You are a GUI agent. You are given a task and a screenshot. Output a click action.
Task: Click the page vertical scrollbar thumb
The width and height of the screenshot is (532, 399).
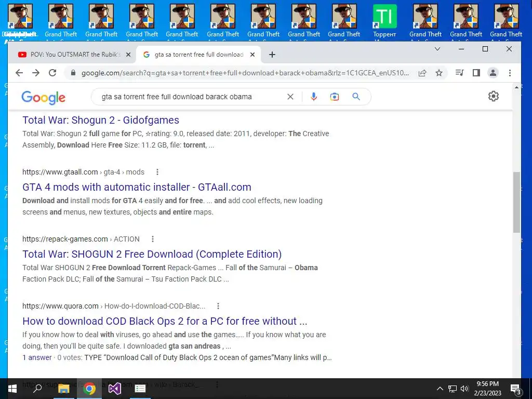[516, 202]
